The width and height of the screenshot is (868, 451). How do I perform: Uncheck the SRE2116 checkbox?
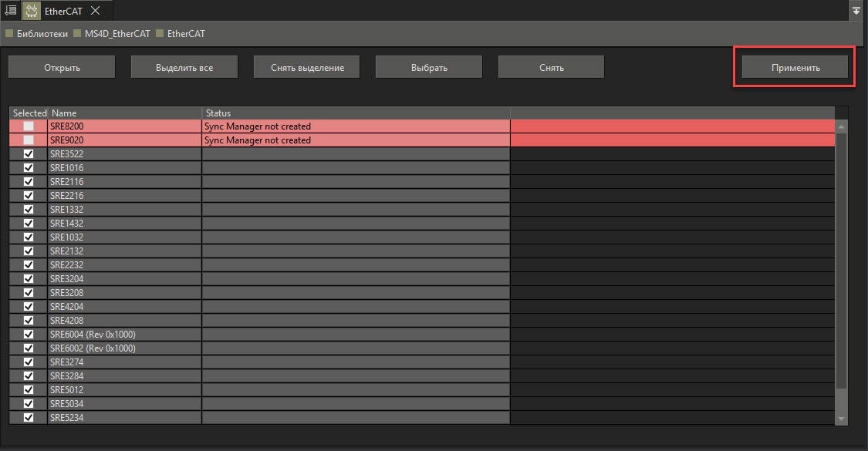point(29,181)
